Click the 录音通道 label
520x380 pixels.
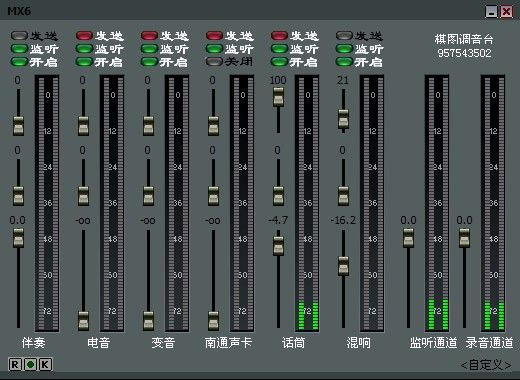tap(489, 342)
